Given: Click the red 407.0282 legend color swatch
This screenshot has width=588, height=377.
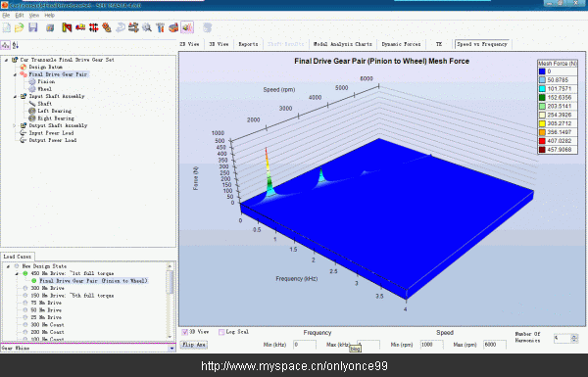Looking at the screenshot, I should [x=542, y=141].
